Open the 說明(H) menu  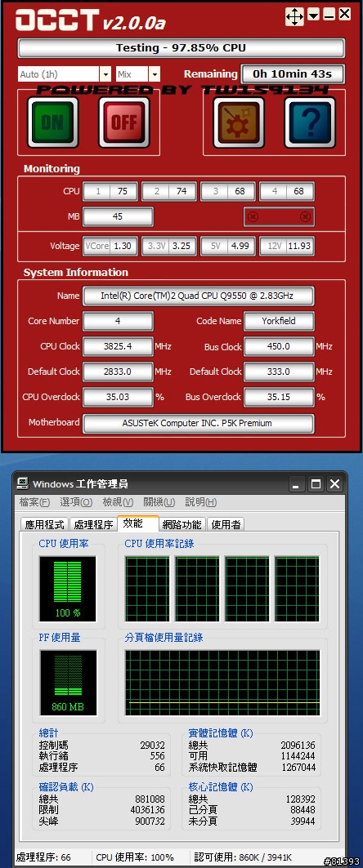200,502
